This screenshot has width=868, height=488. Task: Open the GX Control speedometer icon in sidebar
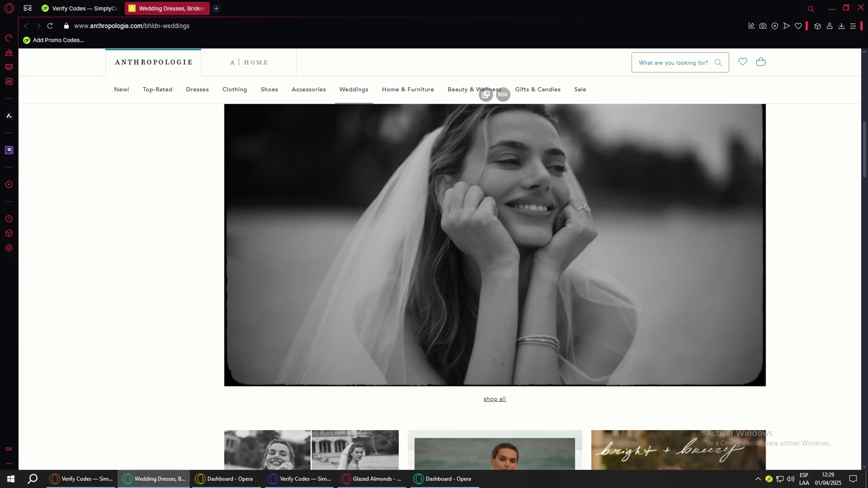[9, 38]
